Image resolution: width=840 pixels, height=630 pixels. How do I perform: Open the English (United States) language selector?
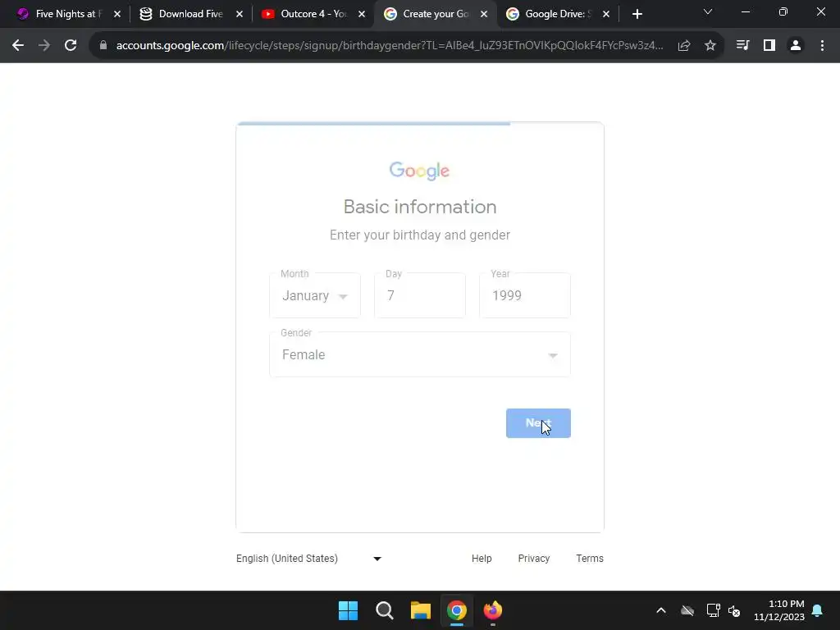pos(309,558)
